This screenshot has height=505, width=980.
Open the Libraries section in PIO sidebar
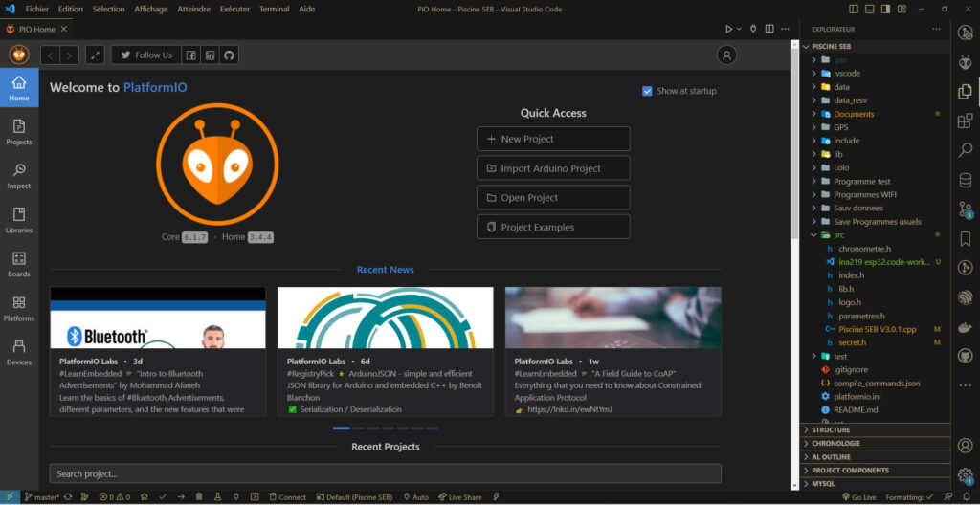click(x=19, y=221)
